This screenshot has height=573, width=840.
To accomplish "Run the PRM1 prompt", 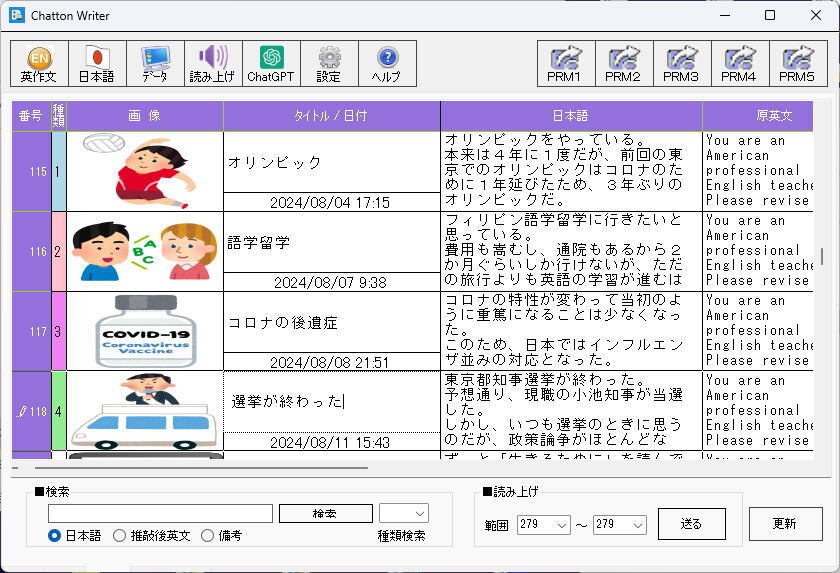I will 566,64.
